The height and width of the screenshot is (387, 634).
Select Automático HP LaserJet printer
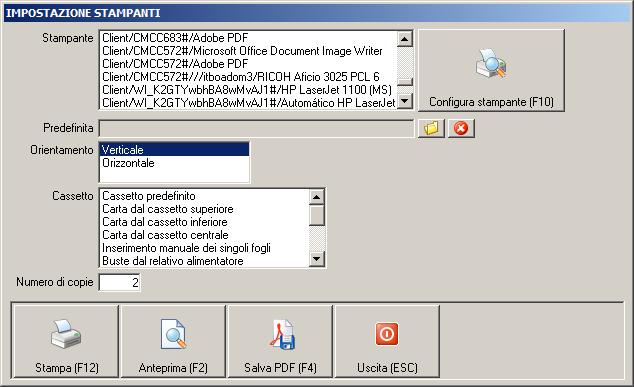point(248,103)
